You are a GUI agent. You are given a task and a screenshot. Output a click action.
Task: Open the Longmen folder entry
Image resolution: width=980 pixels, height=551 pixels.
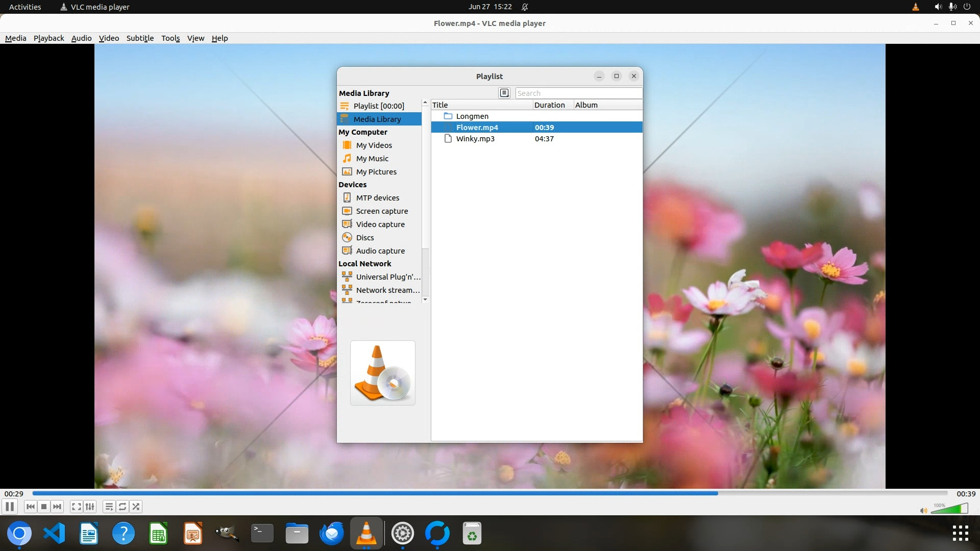point(472,116)
